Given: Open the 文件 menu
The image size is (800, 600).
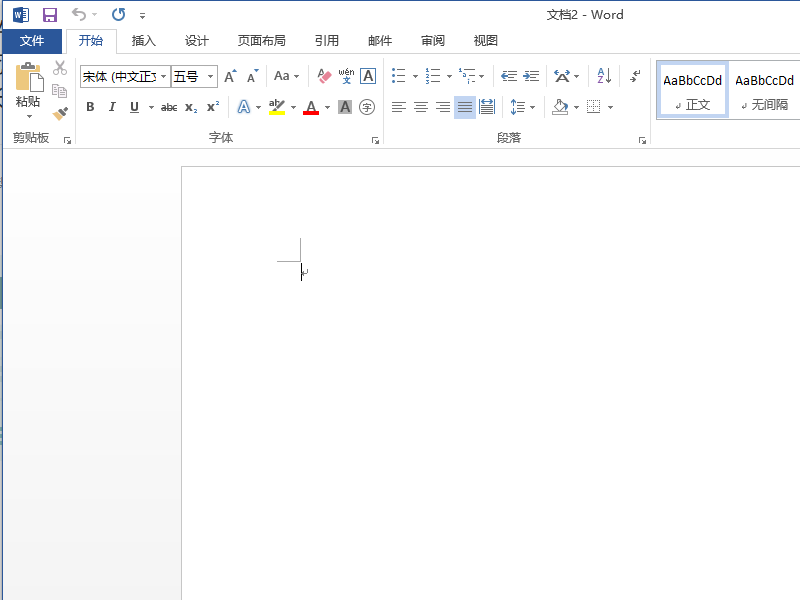Looking at the screenshot, I should click(x=32, y=41).
